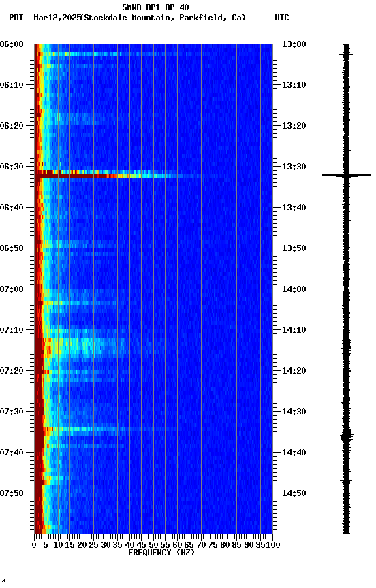
Task: Click the '07:40' PDT time label
Action: coord(12,453)
